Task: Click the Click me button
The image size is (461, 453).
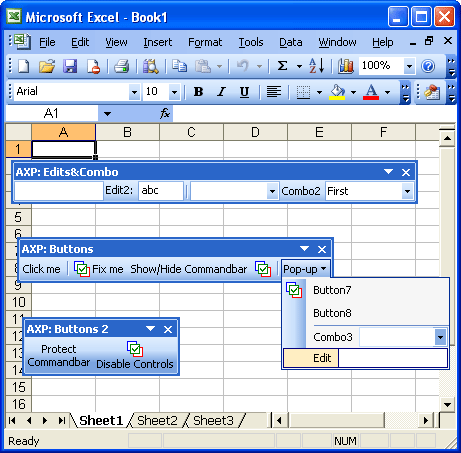Action: point(41,269)
